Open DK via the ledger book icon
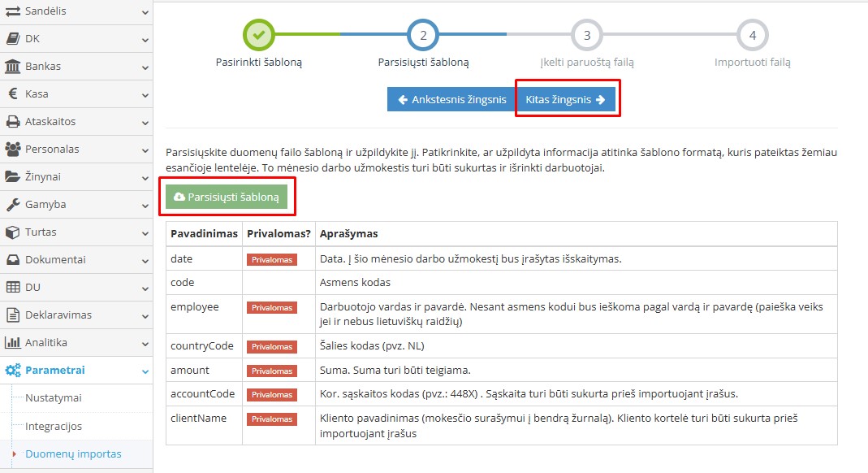The height and width of the screenshot is (473, 868). tap(13, 39)
